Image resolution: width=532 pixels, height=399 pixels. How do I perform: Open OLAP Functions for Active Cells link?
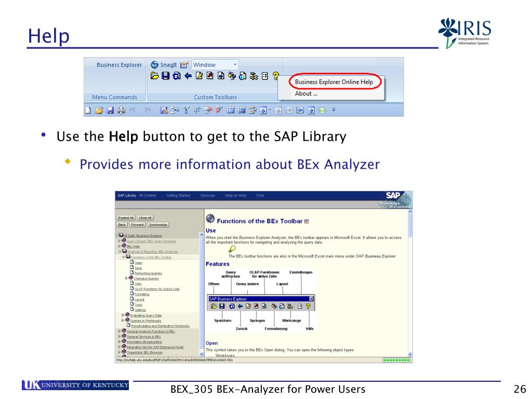(157, 289)
